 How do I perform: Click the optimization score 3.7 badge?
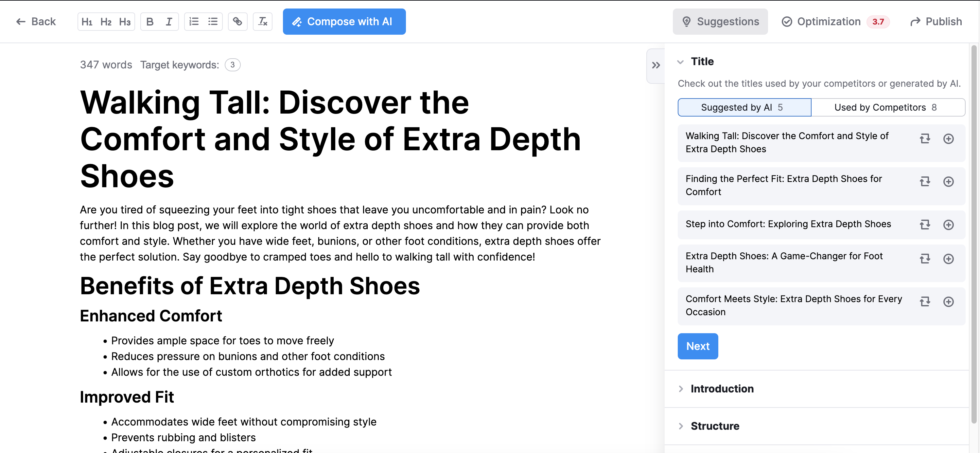pos(878,22)
